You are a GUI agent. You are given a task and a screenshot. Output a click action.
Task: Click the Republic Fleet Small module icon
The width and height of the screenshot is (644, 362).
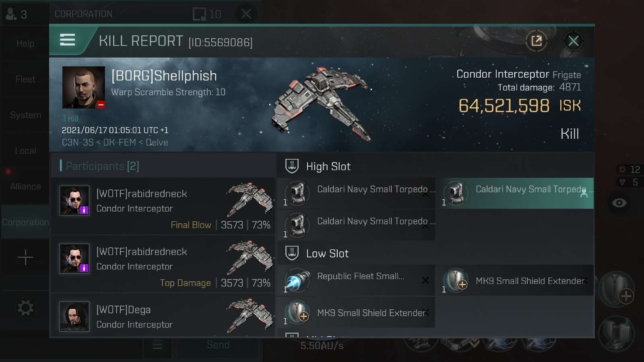pos(297,280)
